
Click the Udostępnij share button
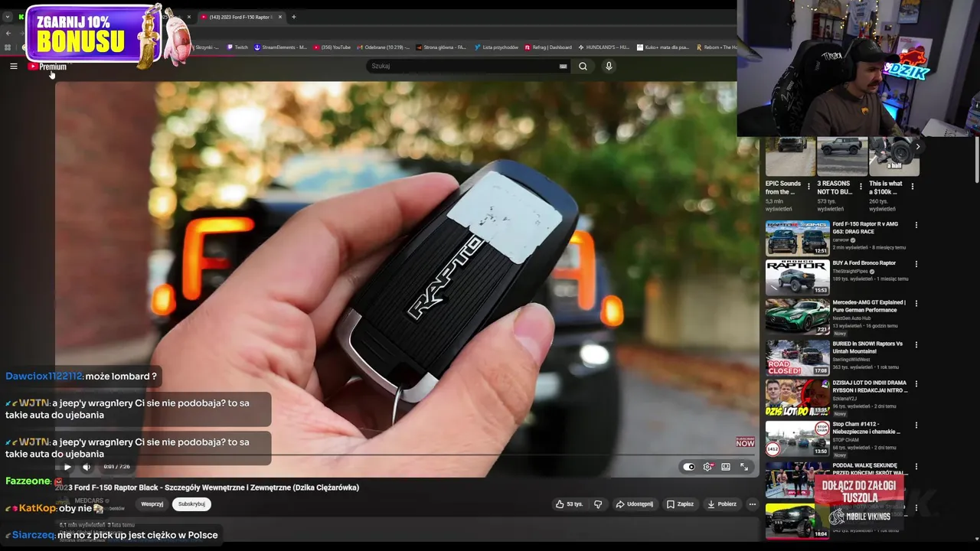point(634,504)
